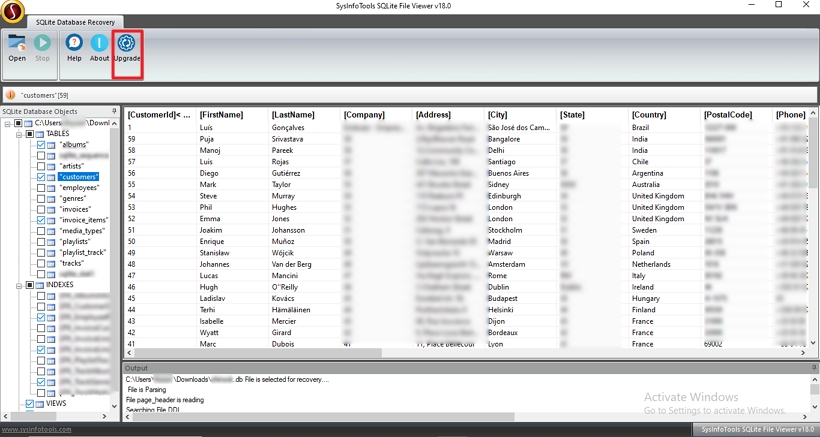Click the SysInfoTools logo at window corner
The height and width of the screenshot is (437, 820).
pos(13,11)
